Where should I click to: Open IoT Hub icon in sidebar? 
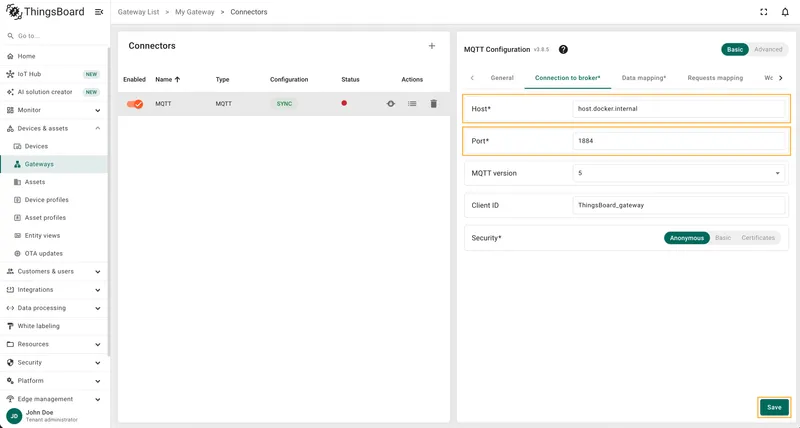click(x=10, y=74)
